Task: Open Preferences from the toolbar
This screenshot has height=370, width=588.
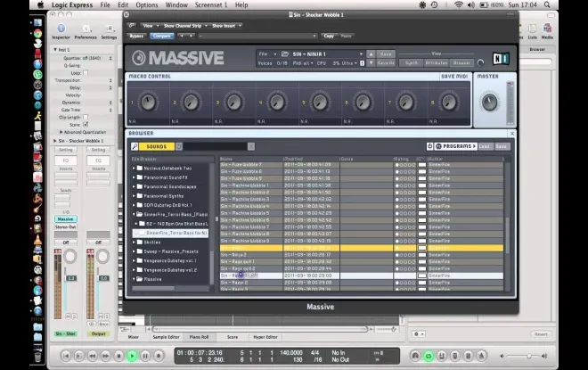Action: point(86,29)
